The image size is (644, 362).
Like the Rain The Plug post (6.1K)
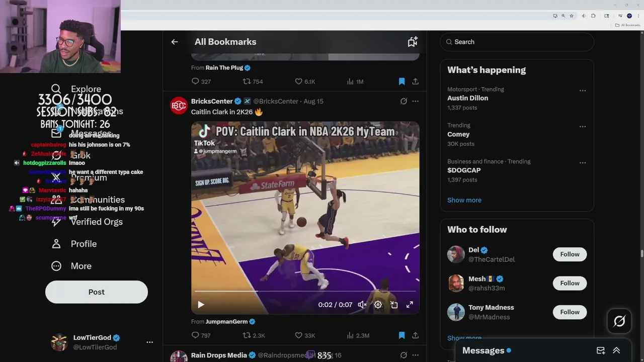point(304,81)
